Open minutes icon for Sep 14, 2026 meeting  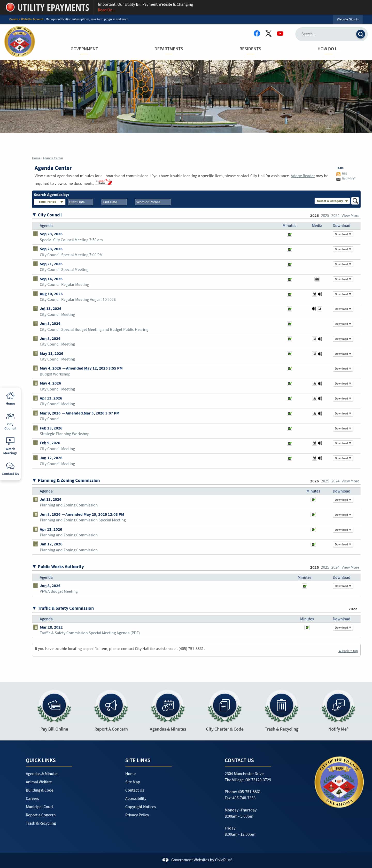pyautogui.click(x=289, y=279)
